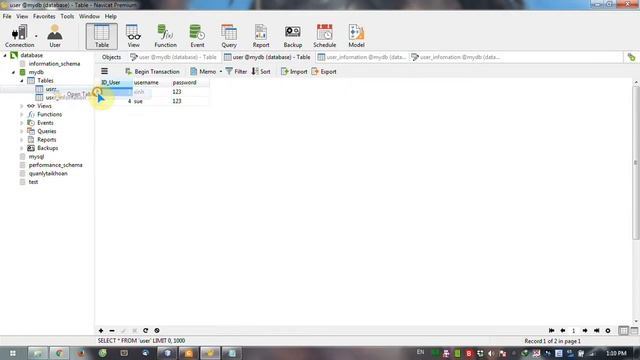Viewport: 640px width, 360px height.
Task: Expand the Reports node
Action: pyautogui.click(x=22, y=140)
